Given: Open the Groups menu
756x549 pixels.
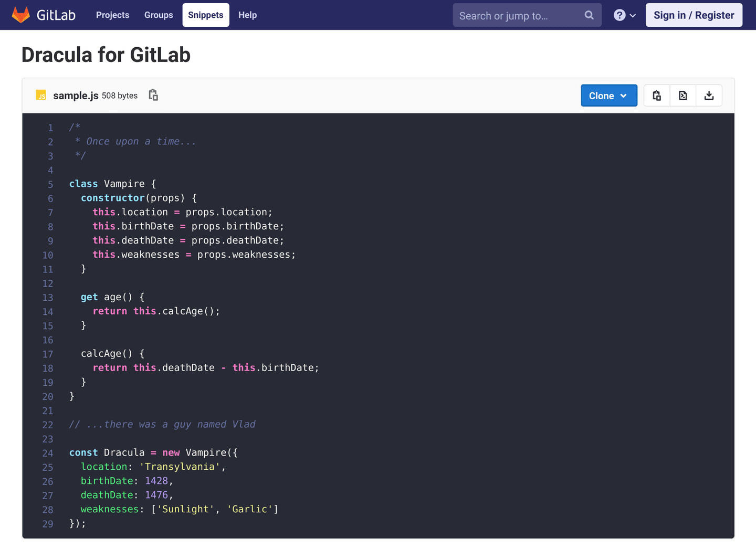Looking at the screenshot, I should pos(159,15).
